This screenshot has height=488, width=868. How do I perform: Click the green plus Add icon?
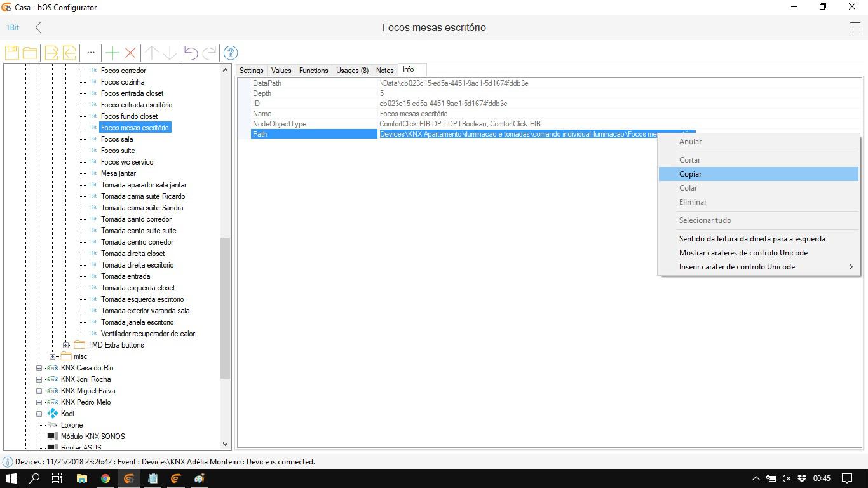point(112,53)
